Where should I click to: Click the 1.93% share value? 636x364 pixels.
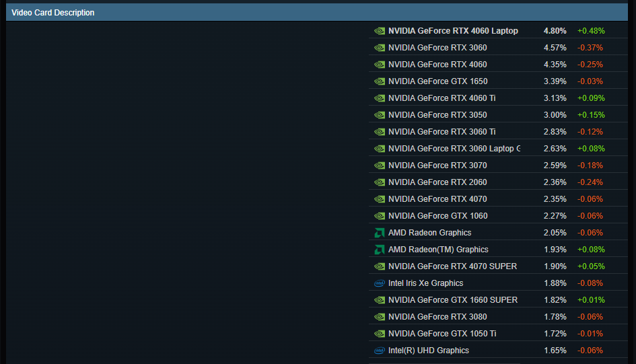point(555,250)
